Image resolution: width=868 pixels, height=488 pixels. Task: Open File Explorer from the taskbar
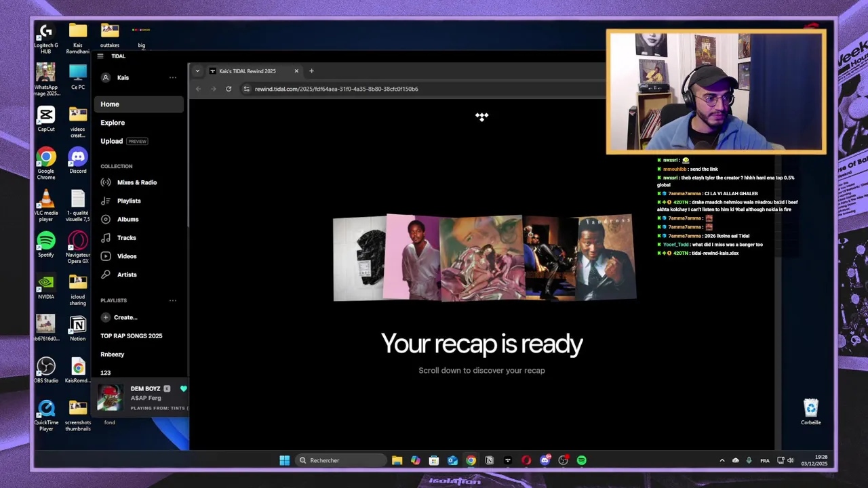[397, 461]
